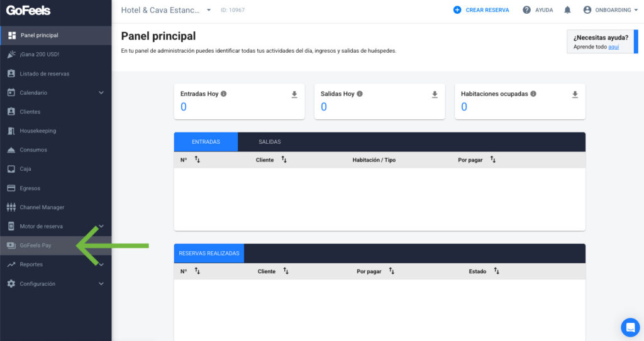Click the Crear Reserva button
This screenshot has height=341, width=644.
pyautogui.click(x=481, y=10)
